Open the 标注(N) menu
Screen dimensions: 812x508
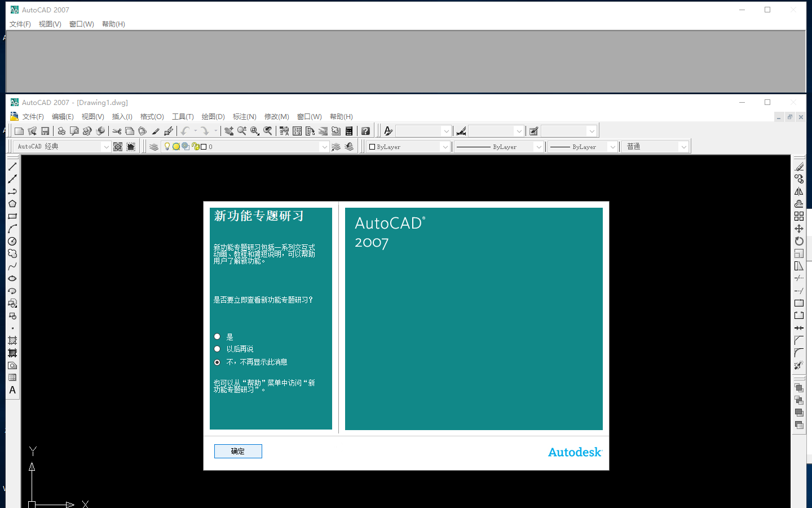click(244, 117)
